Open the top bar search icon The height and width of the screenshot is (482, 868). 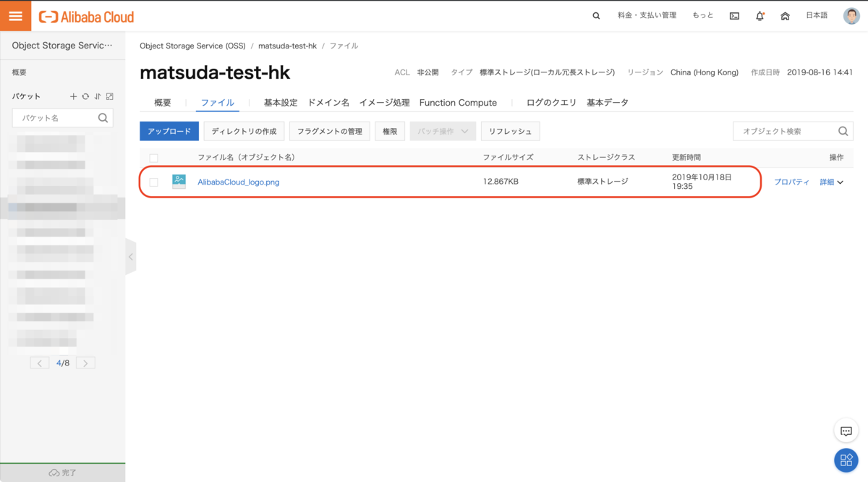pos(596,16)
